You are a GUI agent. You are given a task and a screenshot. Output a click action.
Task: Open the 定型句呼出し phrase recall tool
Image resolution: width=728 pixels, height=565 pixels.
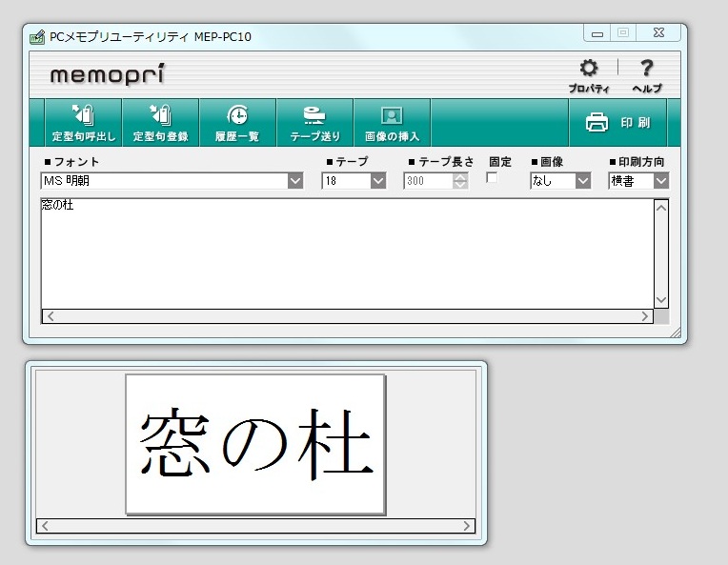[84, 123]
